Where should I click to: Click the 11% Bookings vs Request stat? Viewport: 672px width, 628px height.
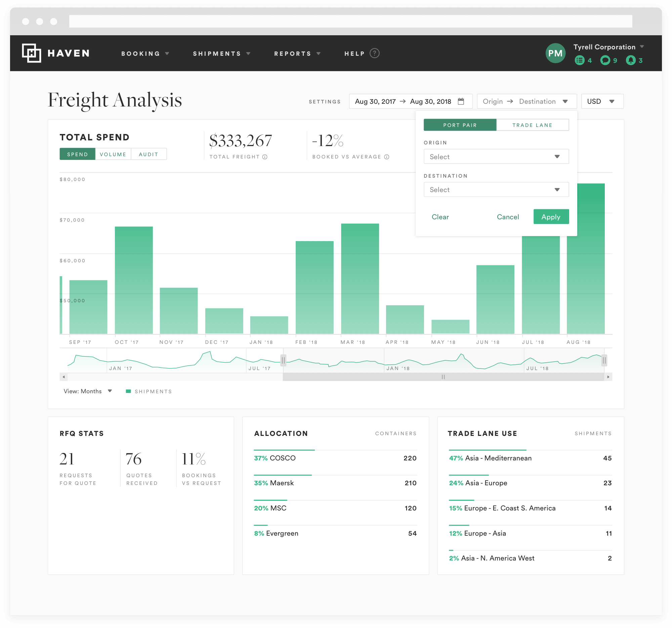pyautogui.click(x=202, y=468)
